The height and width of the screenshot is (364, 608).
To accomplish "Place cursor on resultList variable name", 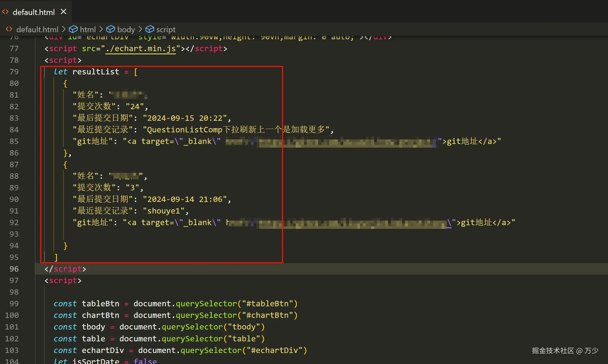I will [96, 72].
